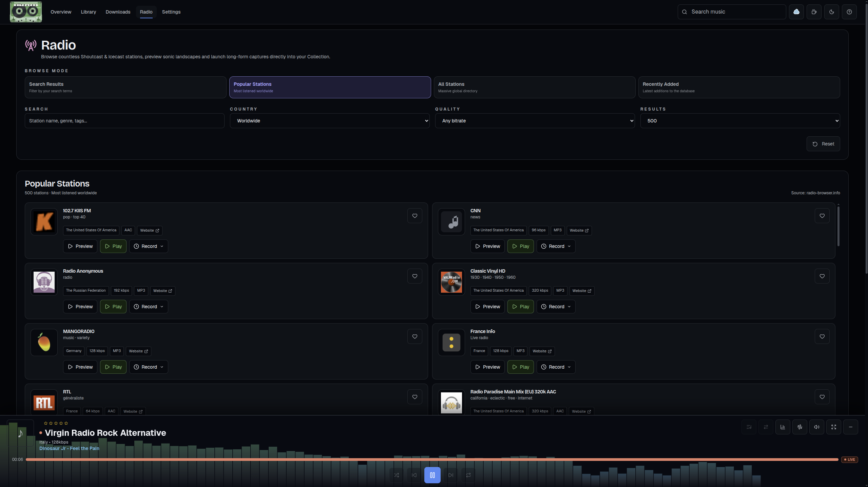
Task: Click the Dinosaur Jr - Feel the Pain track title
Action: point(69,448)
